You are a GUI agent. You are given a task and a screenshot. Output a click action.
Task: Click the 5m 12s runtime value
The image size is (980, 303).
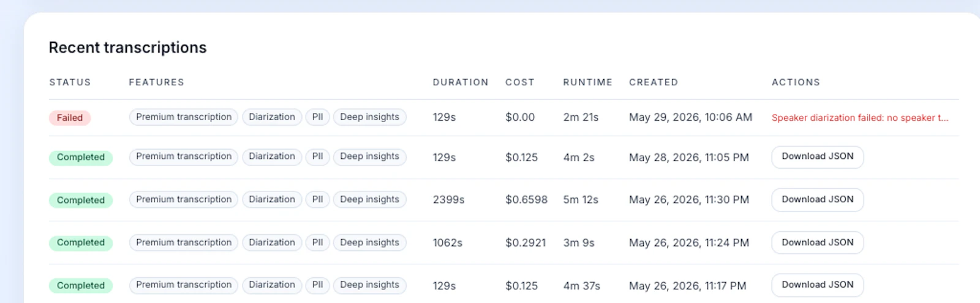click(x=581, y=200)
